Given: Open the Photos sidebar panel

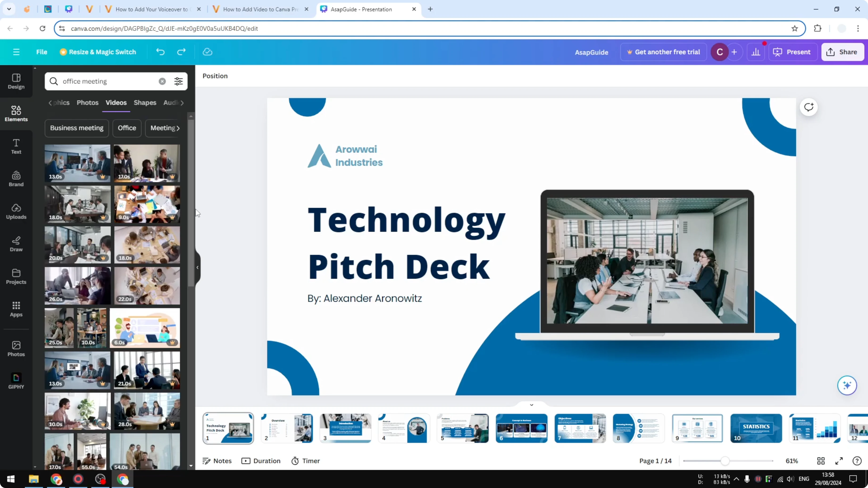Looking at the screenshot, I should click(16, 349).
